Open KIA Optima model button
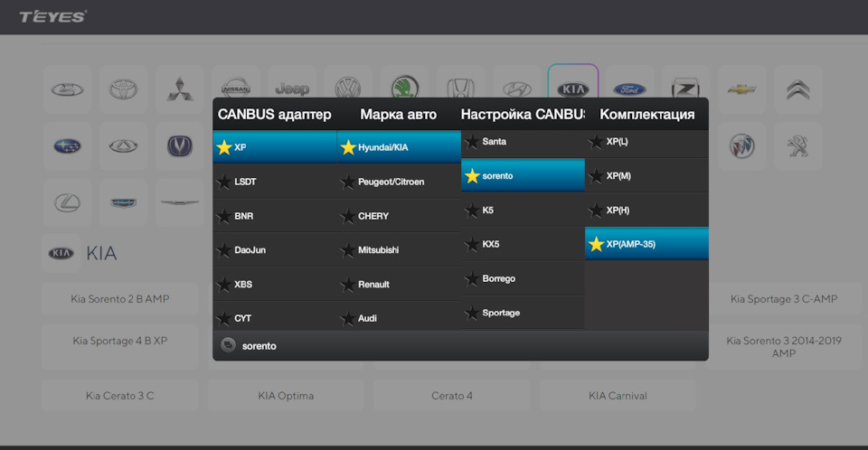This screenshot has height=450, width=868. pyautogui.click(x=286, y=396)
